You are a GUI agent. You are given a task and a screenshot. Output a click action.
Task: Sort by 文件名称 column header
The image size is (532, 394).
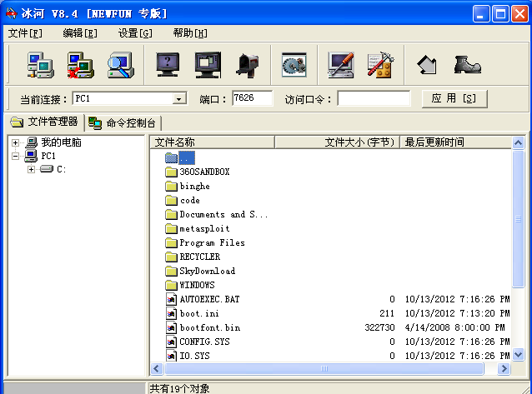tap(213, 142)
